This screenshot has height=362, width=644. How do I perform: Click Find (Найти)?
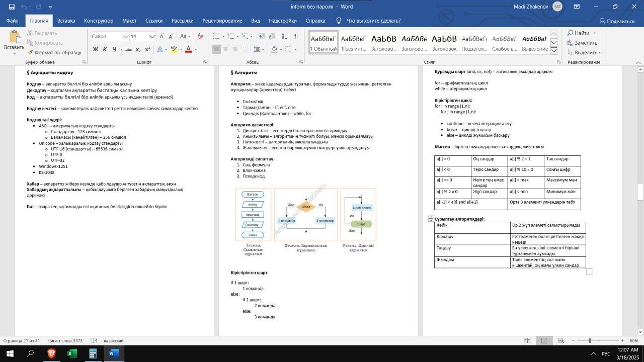tap(579, 33)
